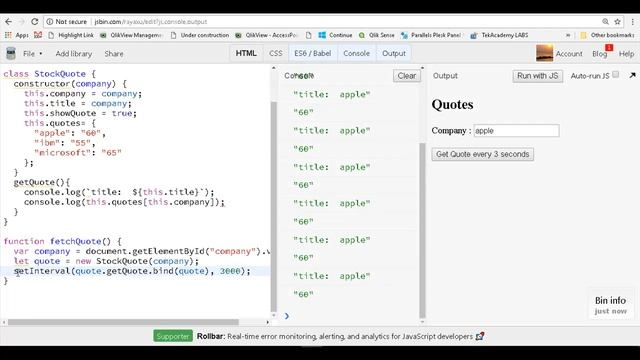Open the Account menu
The width and height of the screenshot is (640, 360).
[569, 53]
